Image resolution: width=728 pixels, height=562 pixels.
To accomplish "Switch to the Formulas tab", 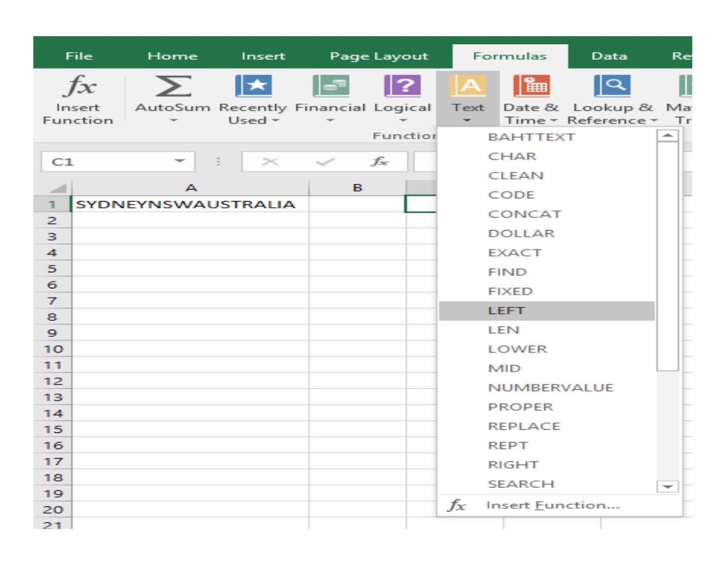I will tap(510, 55).
